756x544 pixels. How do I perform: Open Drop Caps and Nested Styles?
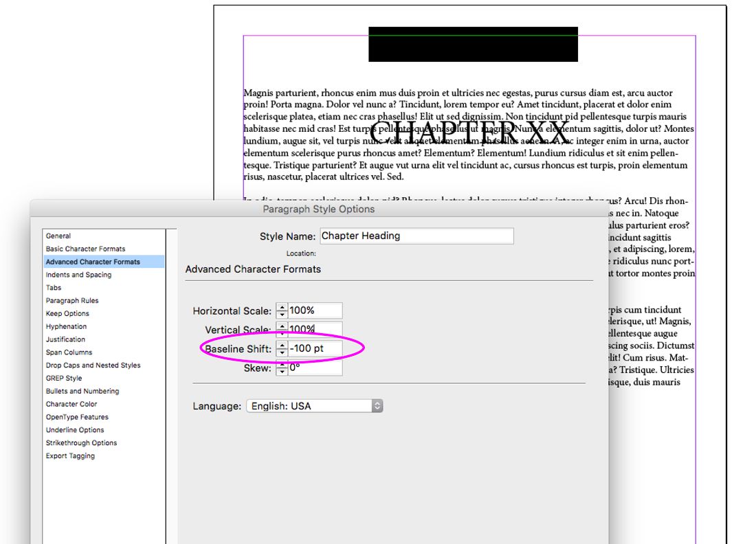point(93,365)
